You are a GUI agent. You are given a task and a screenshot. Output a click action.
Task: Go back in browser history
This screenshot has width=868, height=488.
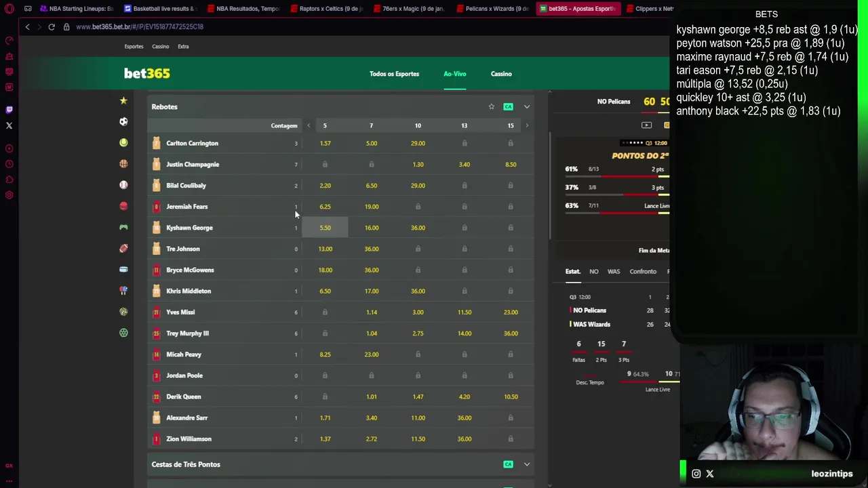click(27, 26)
